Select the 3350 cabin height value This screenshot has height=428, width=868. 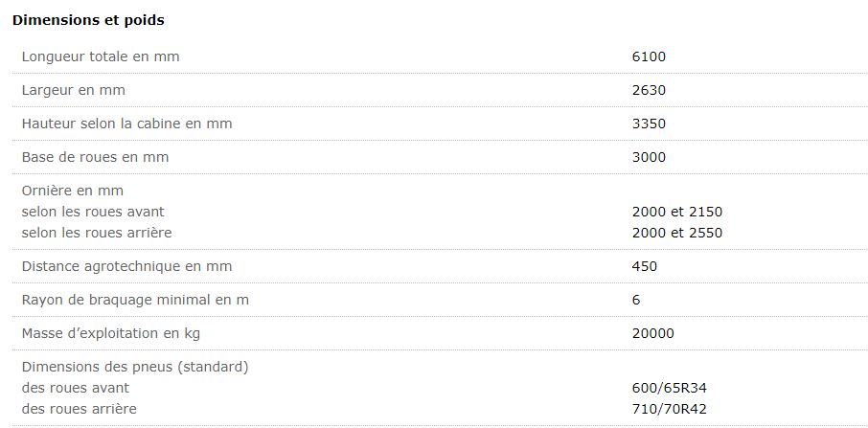[649, 124]
